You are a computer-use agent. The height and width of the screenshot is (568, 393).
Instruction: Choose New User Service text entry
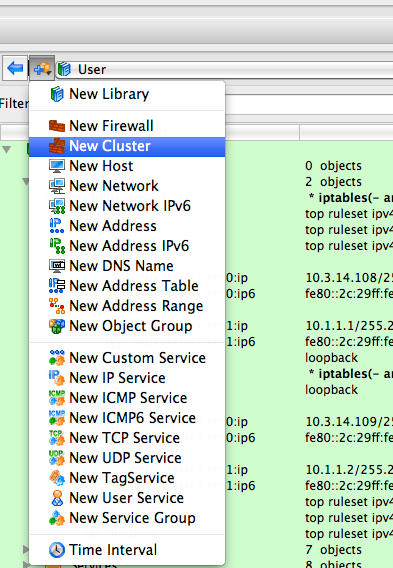click(126, 498)
